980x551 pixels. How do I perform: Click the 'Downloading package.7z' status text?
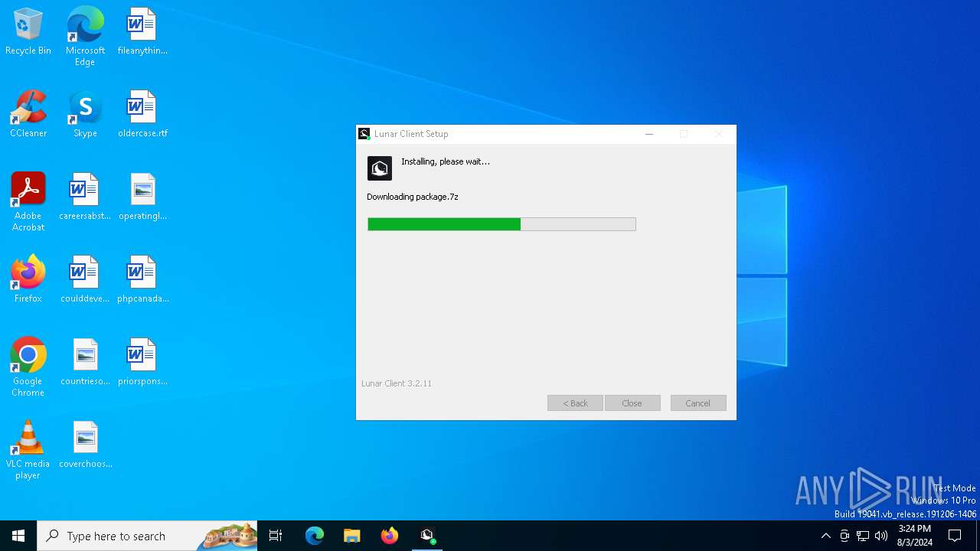tap(413, 197)
